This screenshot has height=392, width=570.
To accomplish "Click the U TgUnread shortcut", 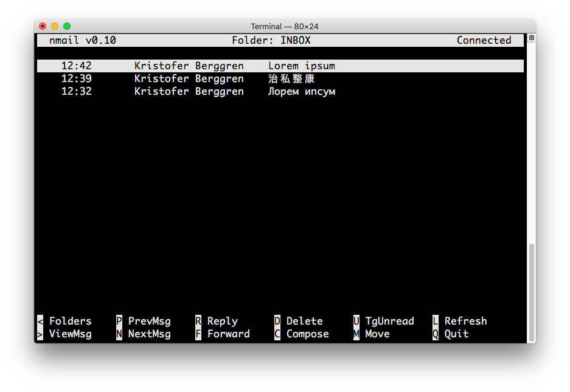I will pyautogui.click(x=383, y=321).
